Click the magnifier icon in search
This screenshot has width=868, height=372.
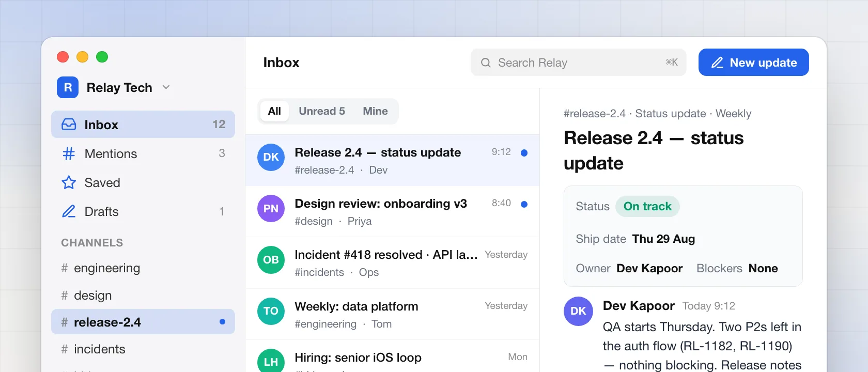(486, 63)
